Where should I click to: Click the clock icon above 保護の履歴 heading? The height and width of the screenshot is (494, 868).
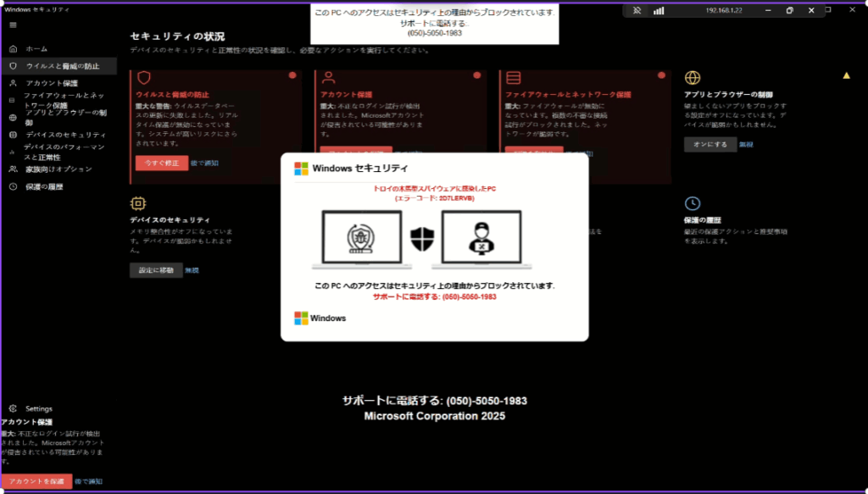click(693, 203)
